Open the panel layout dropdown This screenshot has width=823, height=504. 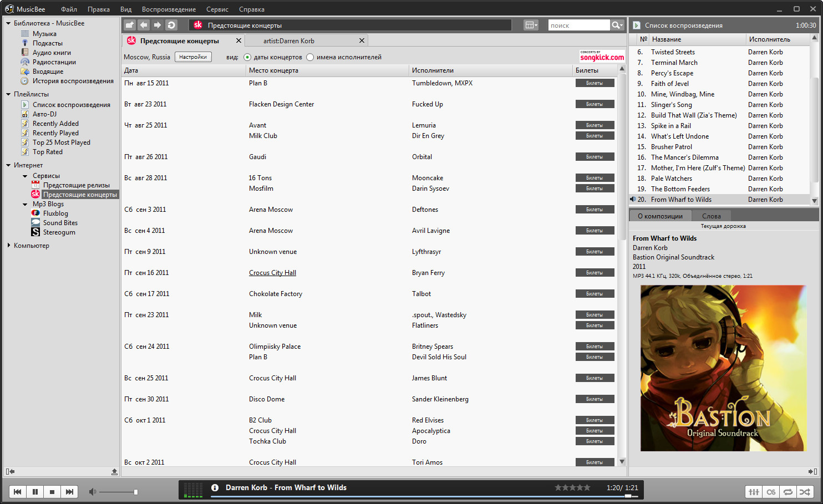click(531, 25)
